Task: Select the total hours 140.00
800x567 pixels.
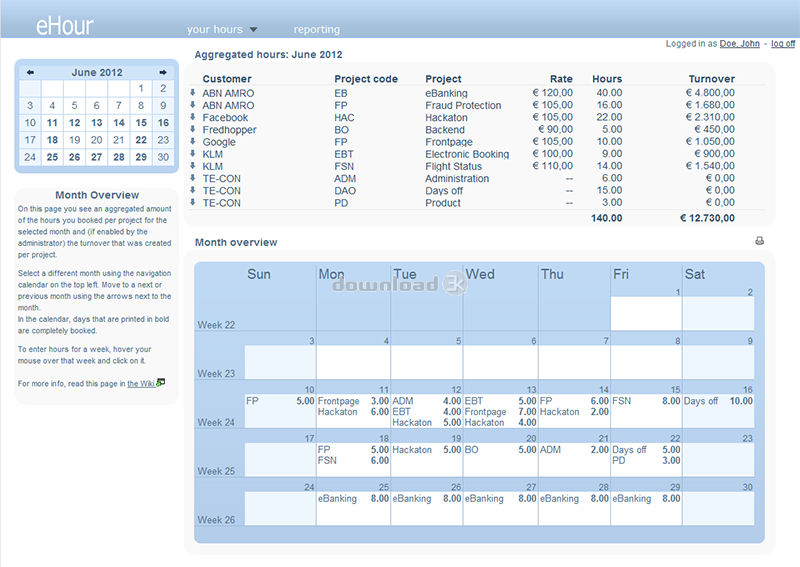Action: (607, 218)
